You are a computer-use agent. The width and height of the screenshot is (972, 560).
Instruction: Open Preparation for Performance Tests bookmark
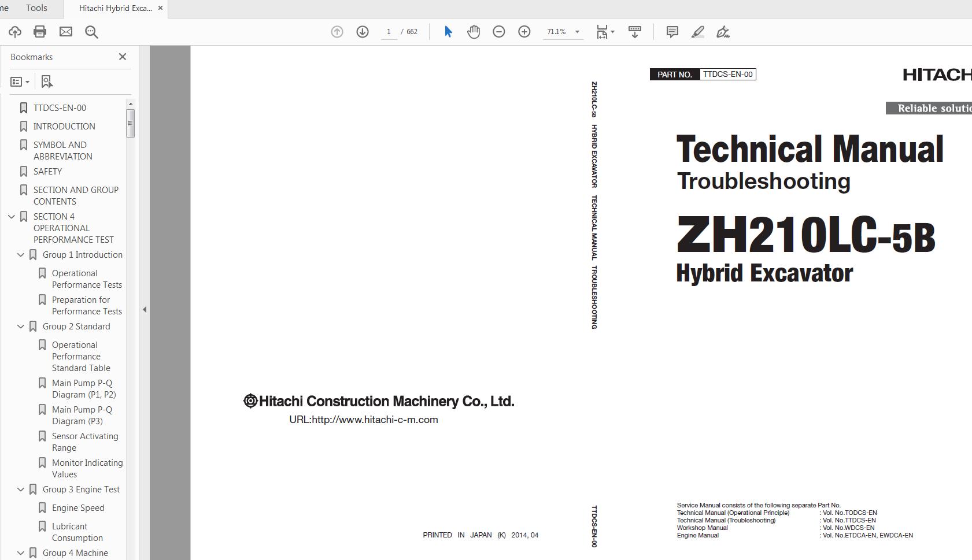pyautogui.click(x=87, y=306)
